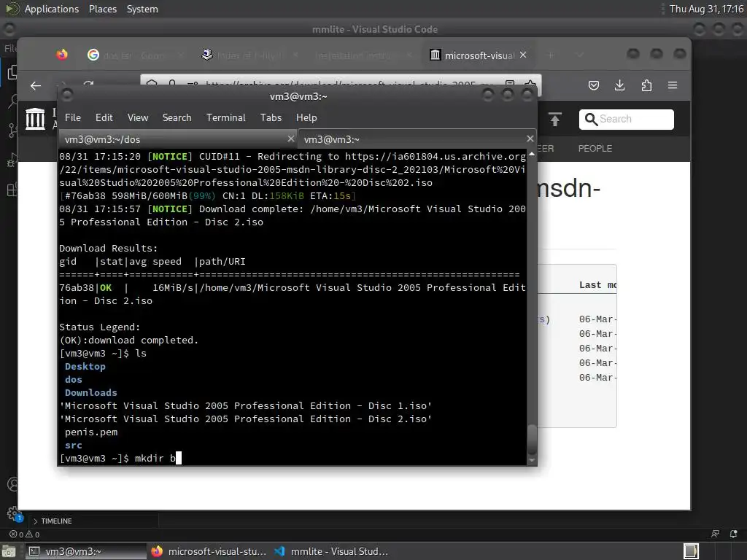
Task: Click VS Code notifications bell icon
Action: tap(734, 534)
